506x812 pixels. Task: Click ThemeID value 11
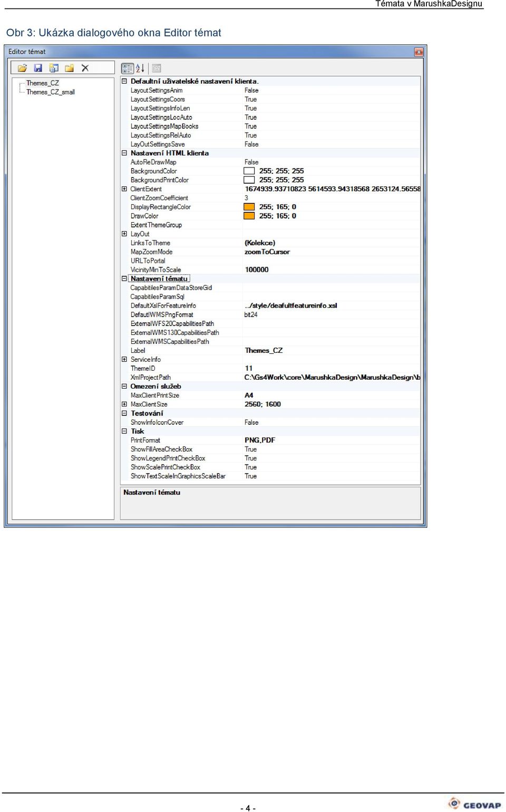pos(249,368)
